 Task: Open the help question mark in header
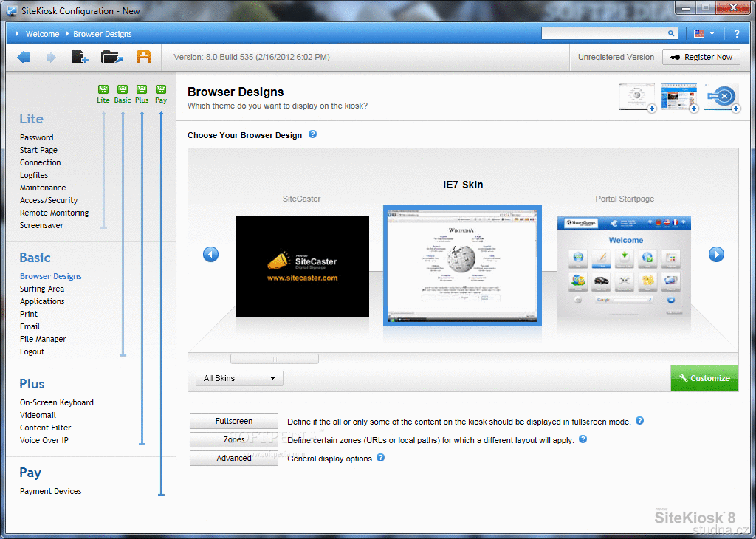(x=736, y=34)
